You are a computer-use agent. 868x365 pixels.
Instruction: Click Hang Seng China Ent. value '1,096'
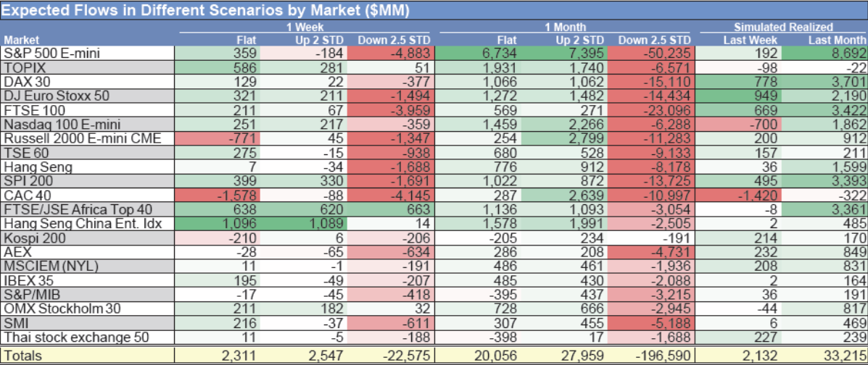coord(240,225)
